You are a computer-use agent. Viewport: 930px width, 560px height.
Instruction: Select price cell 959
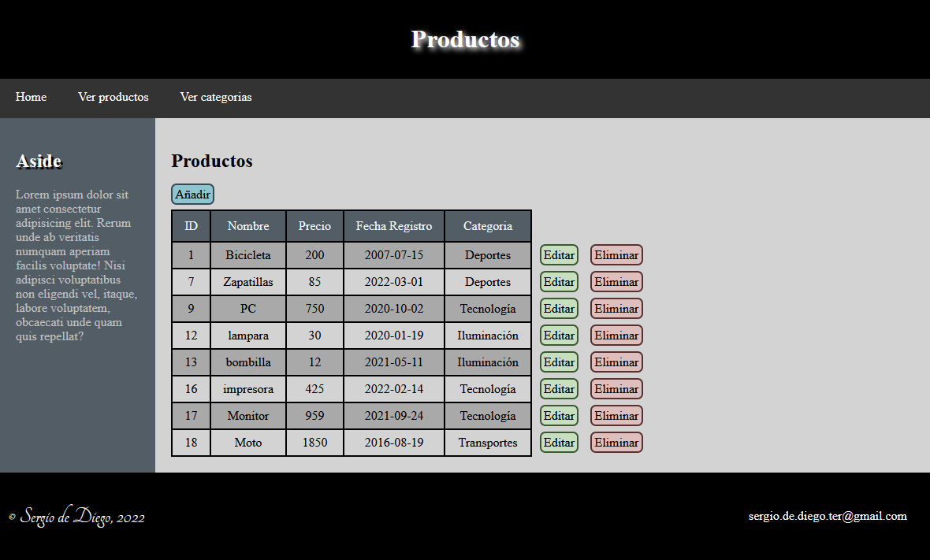point(314,416)
